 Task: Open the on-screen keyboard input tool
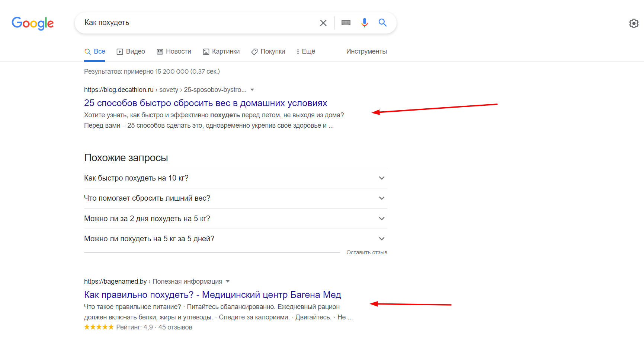[346, 23]
